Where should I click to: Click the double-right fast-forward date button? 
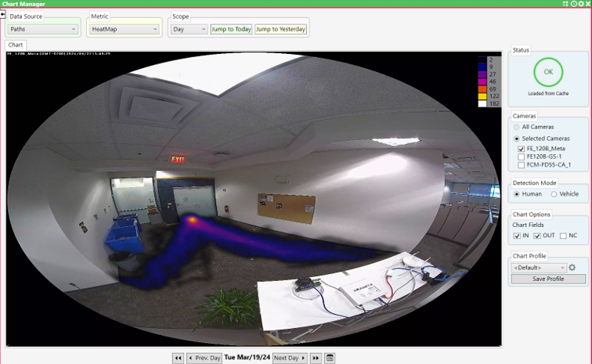(x=316, y=358)
